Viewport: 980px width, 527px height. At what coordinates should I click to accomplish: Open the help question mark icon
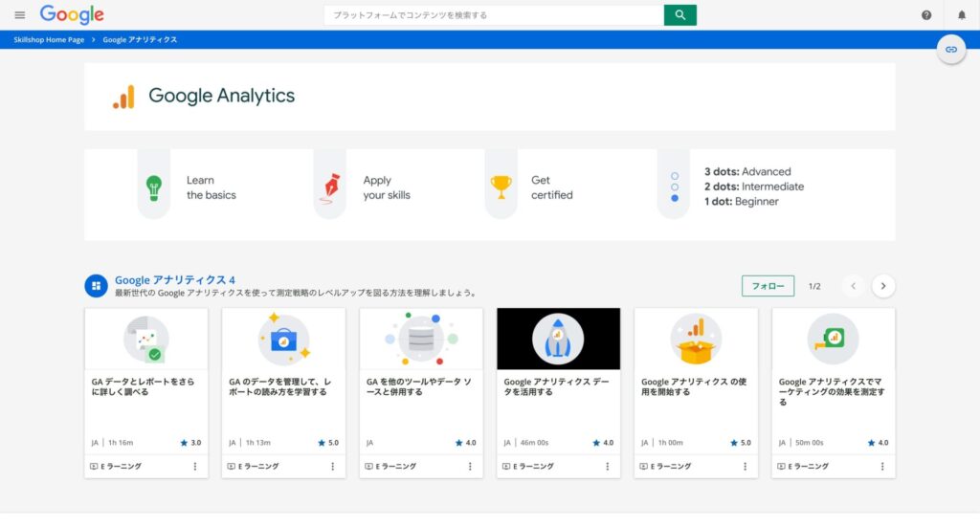926,15
